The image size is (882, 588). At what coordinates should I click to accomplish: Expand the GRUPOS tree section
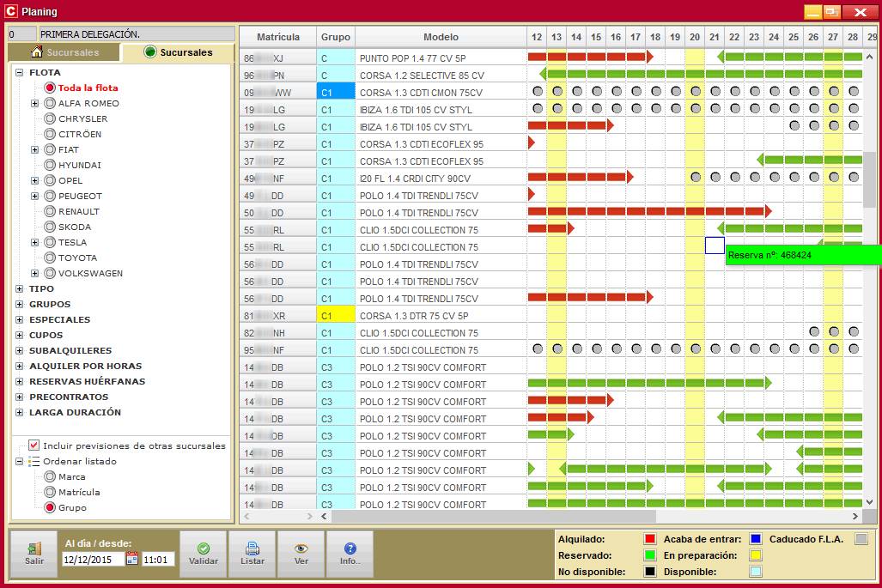pyautogui.click(x=20, y=304)
